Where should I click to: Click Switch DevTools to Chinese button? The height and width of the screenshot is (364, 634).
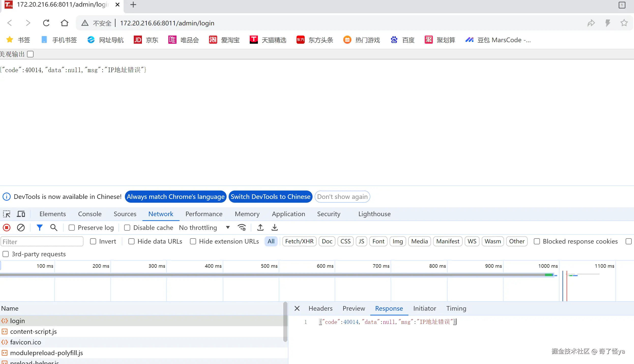[x=270, y=197]
